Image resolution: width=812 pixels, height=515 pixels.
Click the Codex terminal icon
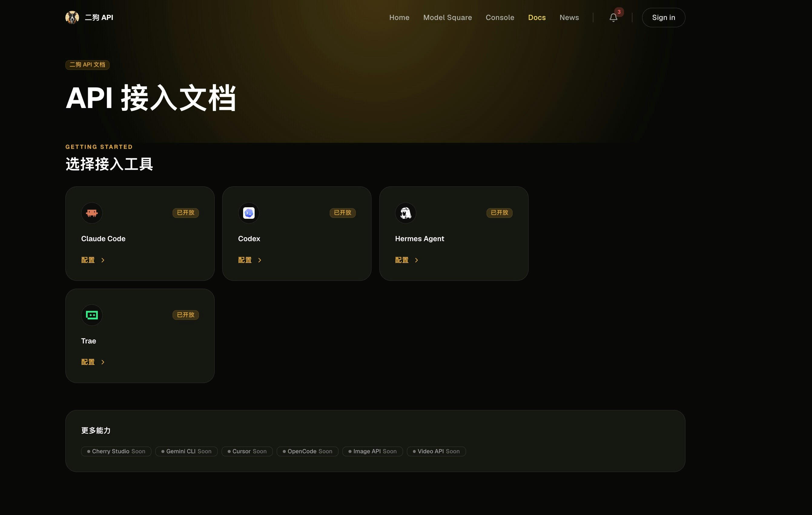tap(249, 213)
